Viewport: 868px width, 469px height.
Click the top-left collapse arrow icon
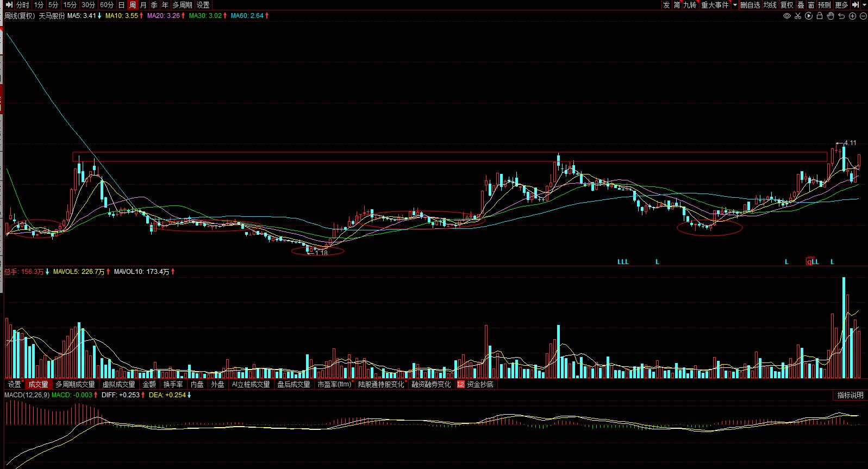coord(8,5)
